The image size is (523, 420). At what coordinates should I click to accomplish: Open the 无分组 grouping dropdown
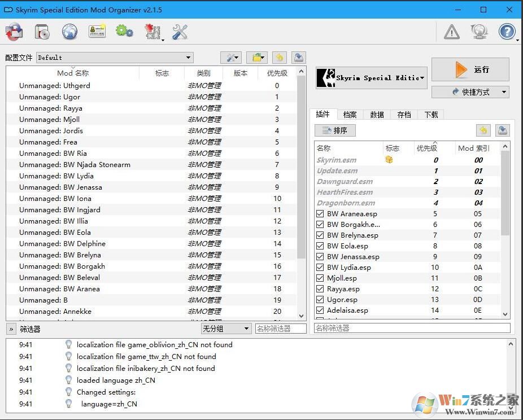pyautogui.click(x=226, y=329)
